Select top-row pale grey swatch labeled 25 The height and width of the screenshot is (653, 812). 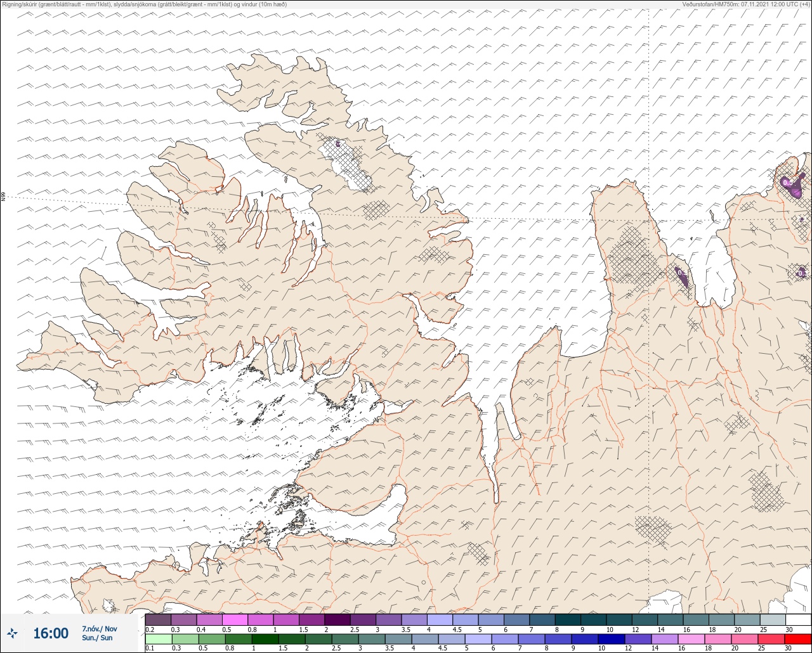click(x=773, y=619)
